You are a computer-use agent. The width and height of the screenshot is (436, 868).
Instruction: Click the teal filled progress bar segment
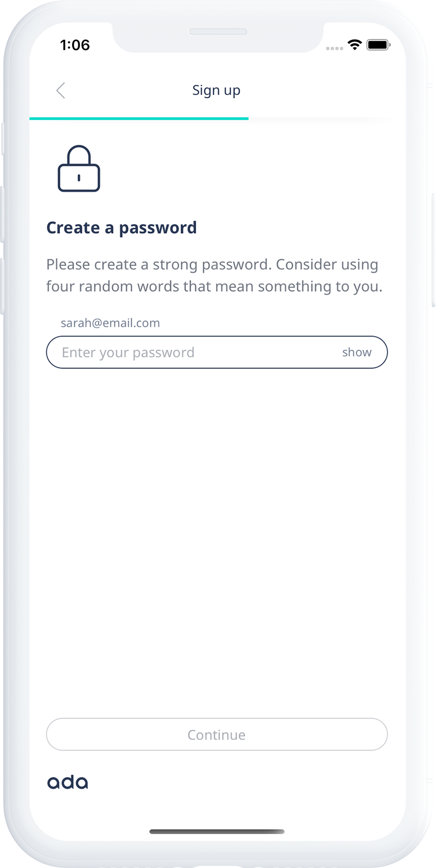click(139, 119)
